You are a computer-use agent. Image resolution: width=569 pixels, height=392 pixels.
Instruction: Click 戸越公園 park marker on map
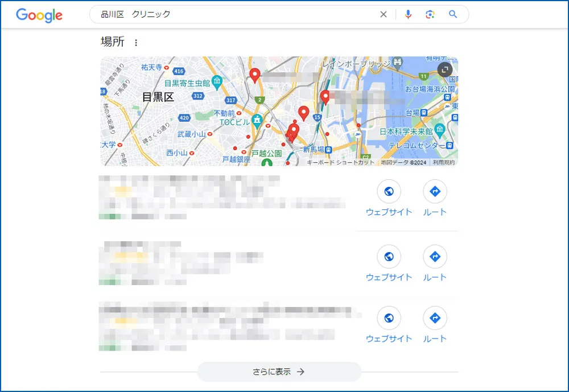click(267, 162)
